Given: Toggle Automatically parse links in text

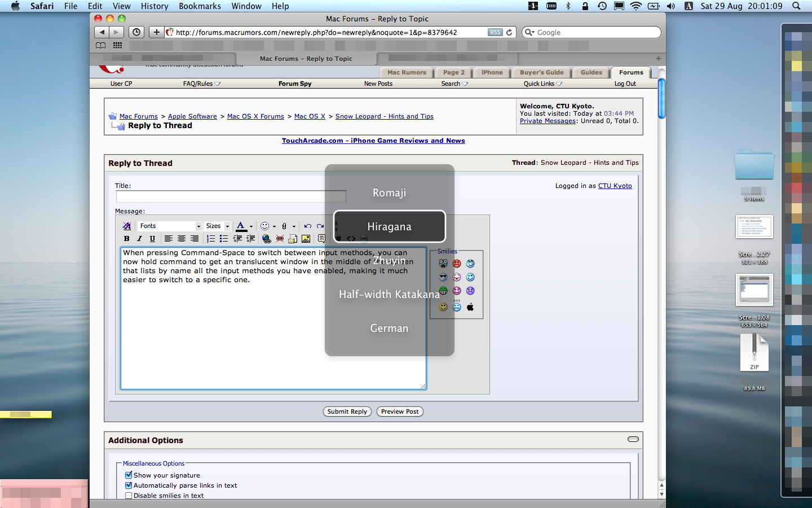Looking at the screenshot, I should tap(129, 485).
